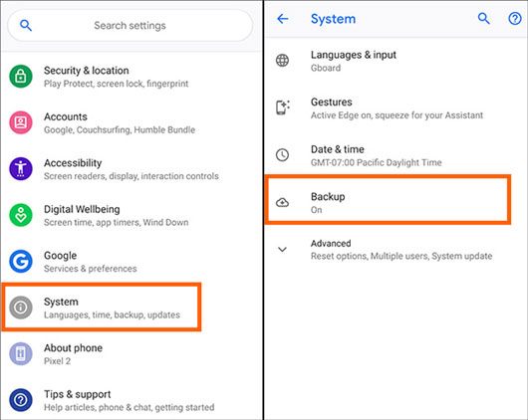528x420 pixels.
Task: Expand the Advanced section chevron
Action: [282, 250]
